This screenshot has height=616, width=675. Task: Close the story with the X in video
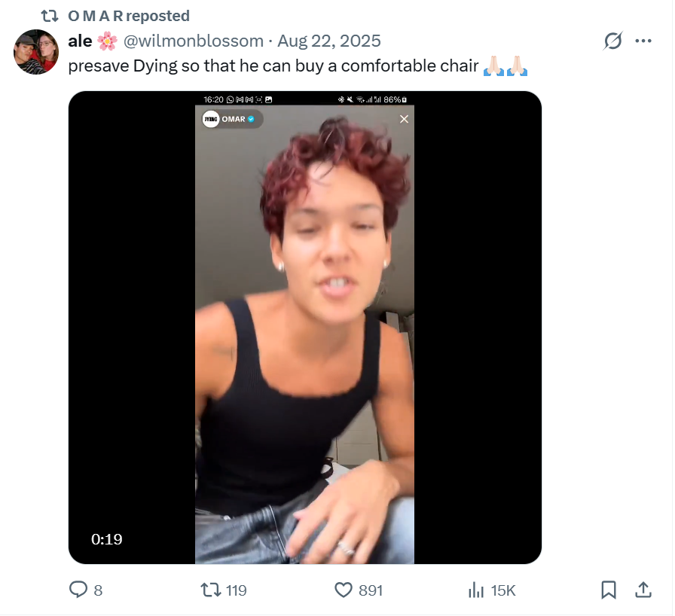[404, 119]
